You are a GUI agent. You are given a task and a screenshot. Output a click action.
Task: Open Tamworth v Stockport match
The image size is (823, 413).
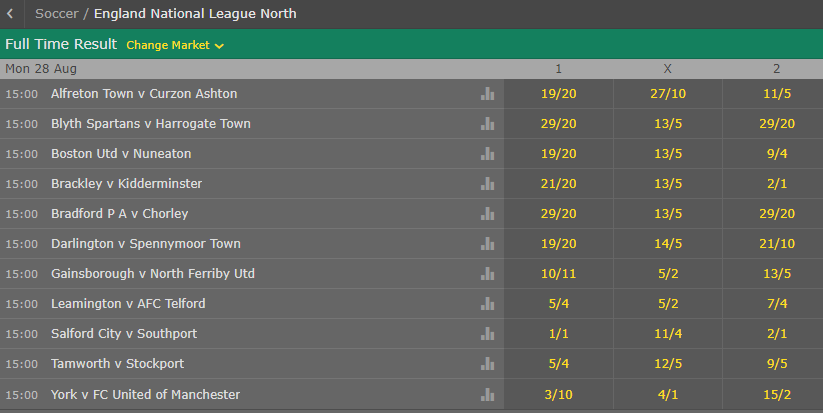[x=118, y=364]
